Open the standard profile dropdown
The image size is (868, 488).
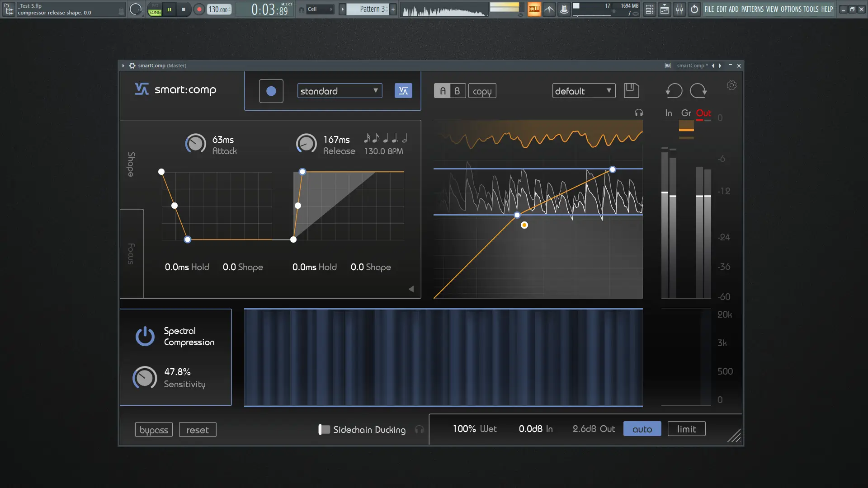click(x=340, y=91)
